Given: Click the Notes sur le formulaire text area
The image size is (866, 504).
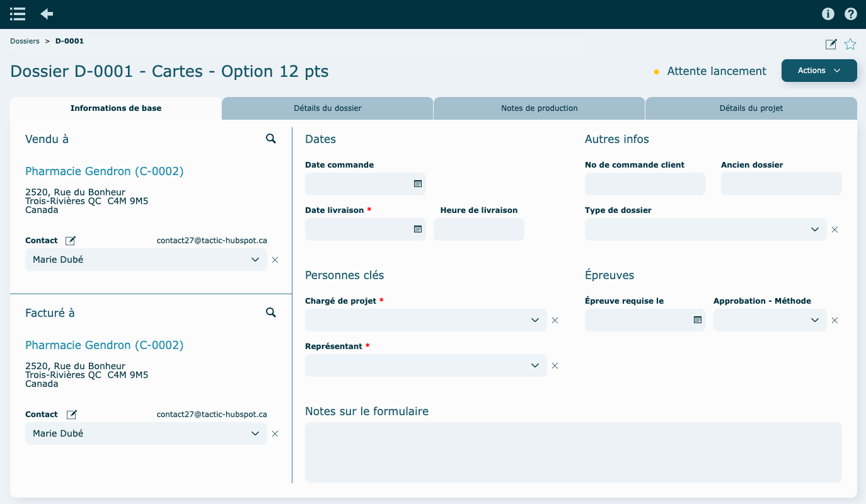Looking at the screenshot, I should 573,452.
